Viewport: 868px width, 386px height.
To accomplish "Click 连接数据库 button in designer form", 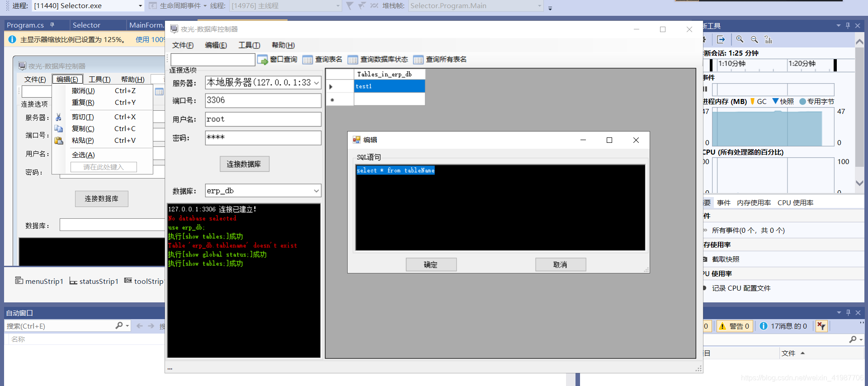I will (x=102, y=199).
